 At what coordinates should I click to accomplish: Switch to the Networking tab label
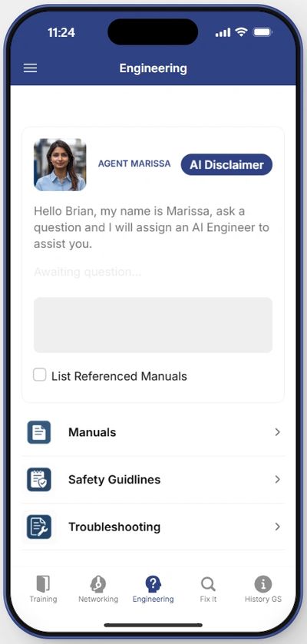click(x=98, y=599)
